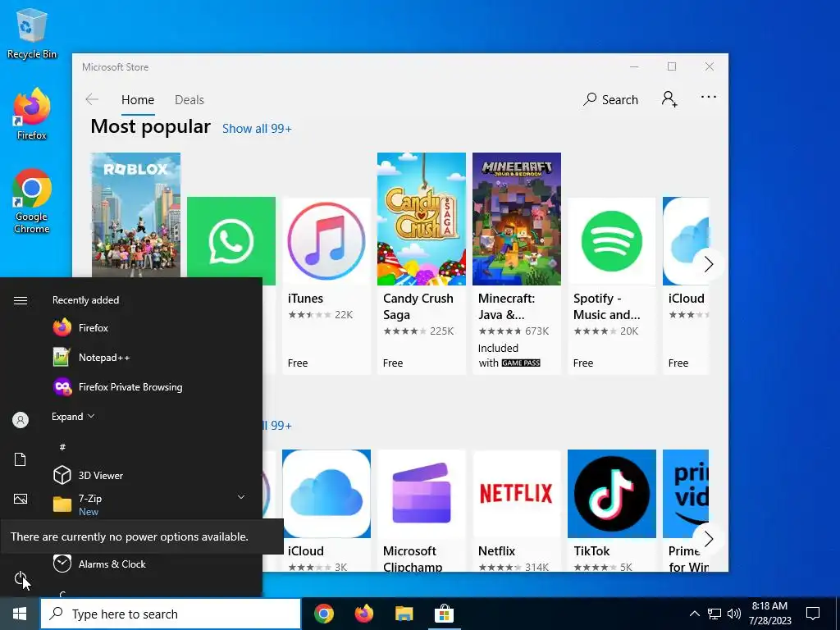Image resolution: width=840 pixels, height=630 pixels.
Task: Open the notification center icon
Action: click(x=813, y=614)
